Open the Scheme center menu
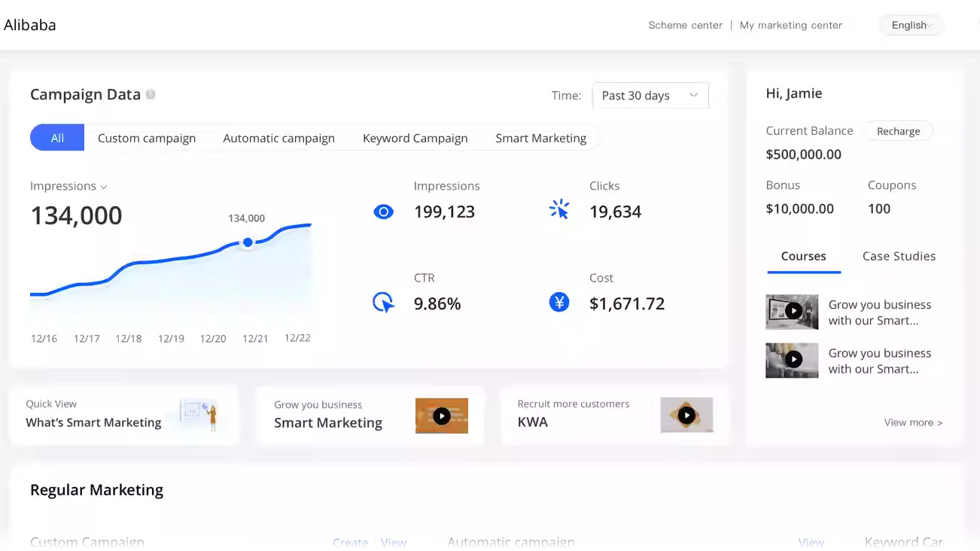Viewport: 980px width, 551px height. pos(685,25)
